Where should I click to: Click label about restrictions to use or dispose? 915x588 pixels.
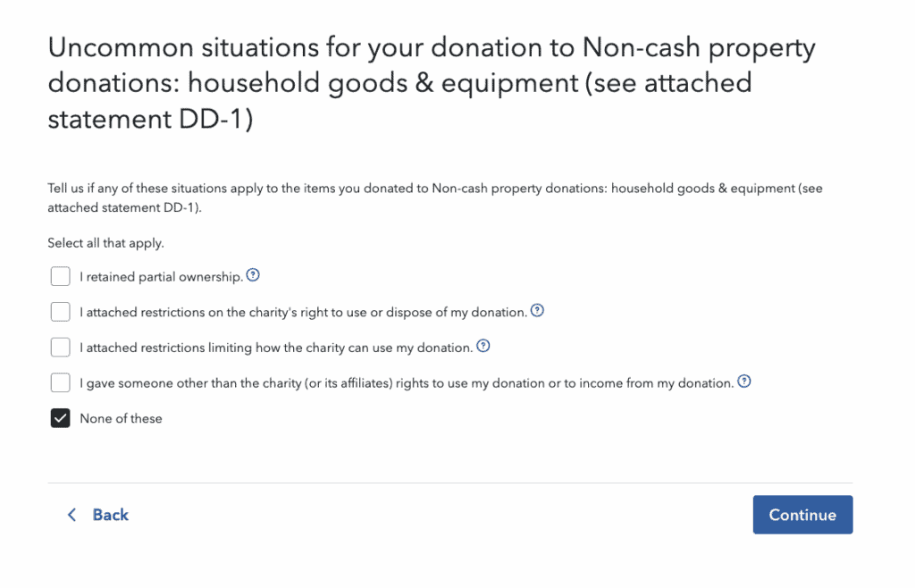(x=303, y=312)
